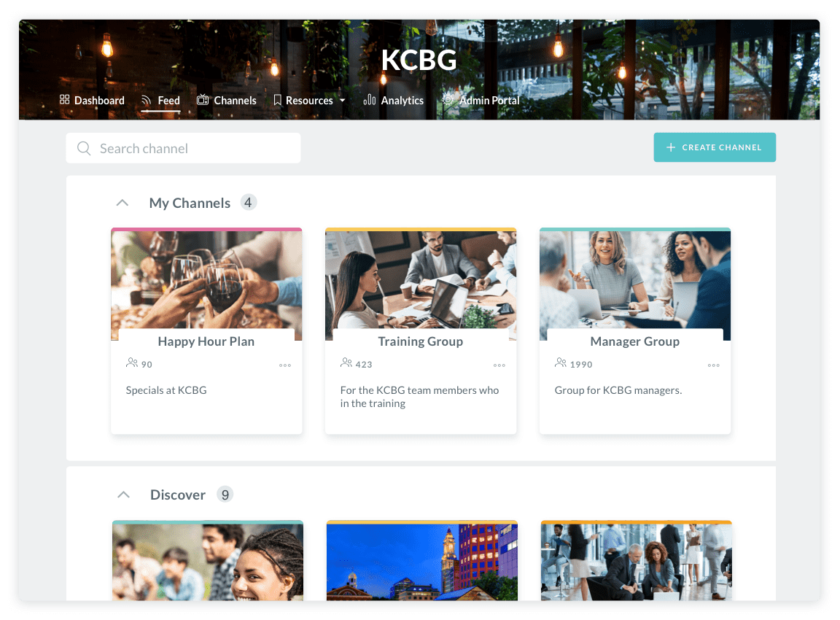Click the search magnifier icon
This screenshot has height=620, width=840.
coord(84,149)
